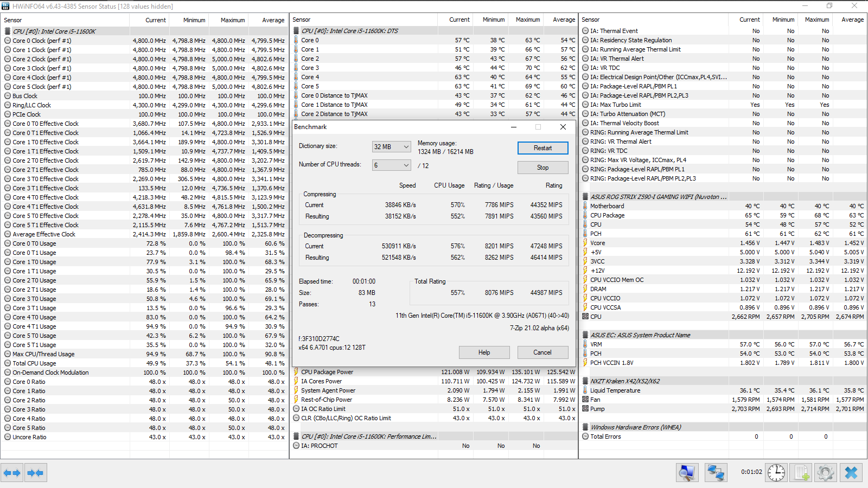Image resolution: width=868 pixels, height=488 pixels.
Task: Select the CPU Package Power row
Action: [x=327, y=372]
